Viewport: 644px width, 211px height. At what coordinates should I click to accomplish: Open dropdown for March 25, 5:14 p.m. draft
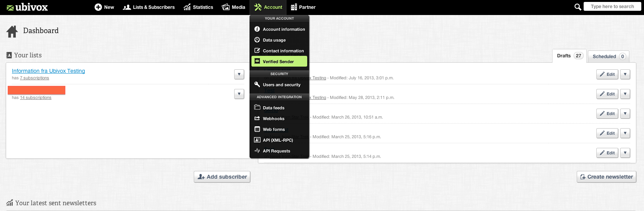tap(625, 153)
